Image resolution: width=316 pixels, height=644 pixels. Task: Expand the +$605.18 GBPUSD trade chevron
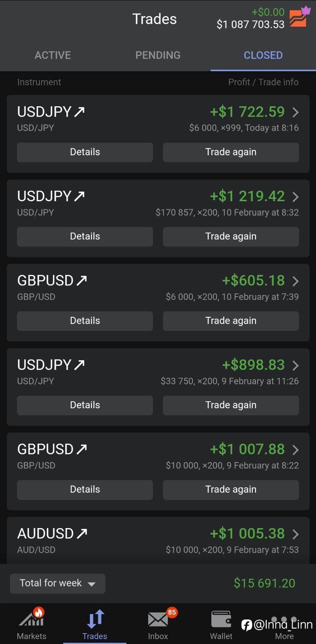click(x=295, y=281)
